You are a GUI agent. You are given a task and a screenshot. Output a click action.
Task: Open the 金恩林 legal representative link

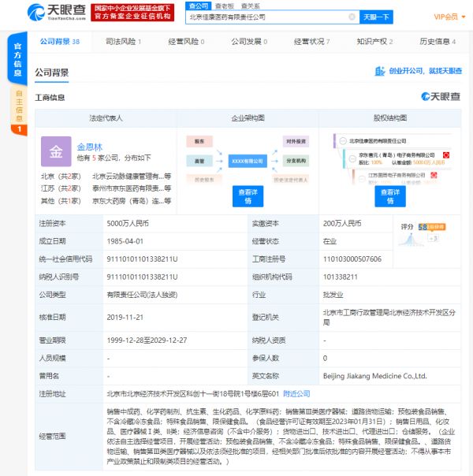coord(90,147)
